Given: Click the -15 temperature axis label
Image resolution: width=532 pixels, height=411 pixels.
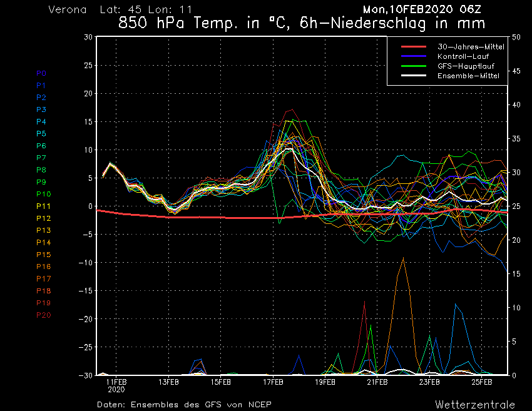Looking at the screenshot, I should click(86, 291).
